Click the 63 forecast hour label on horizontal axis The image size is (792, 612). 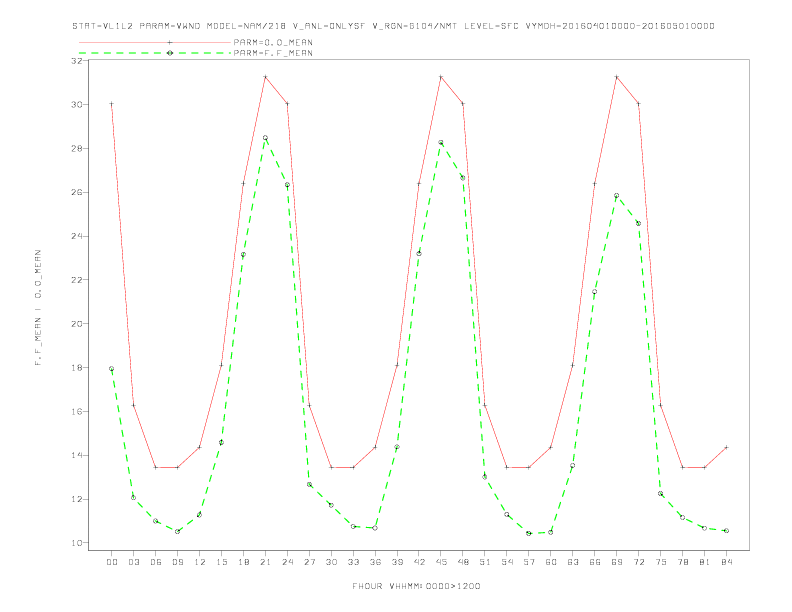573,562
